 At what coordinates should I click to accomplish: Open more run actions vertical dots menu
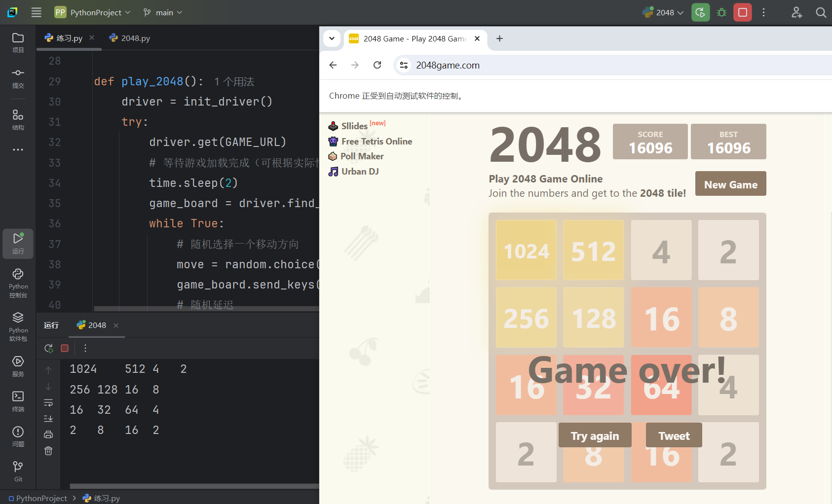pos(763,12)
